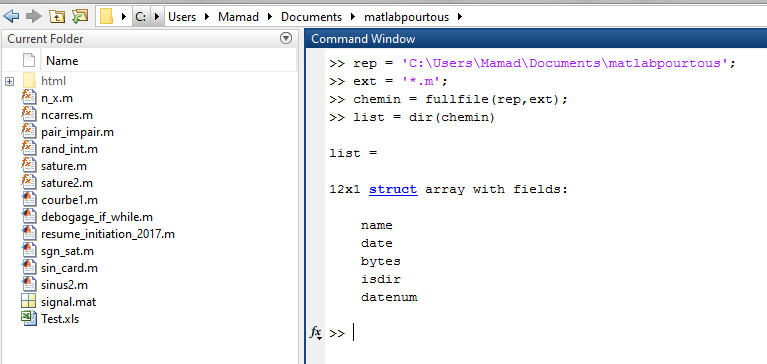767x364 pixels.
Task: Select file name sature2.m
Action: coord(67,183)
